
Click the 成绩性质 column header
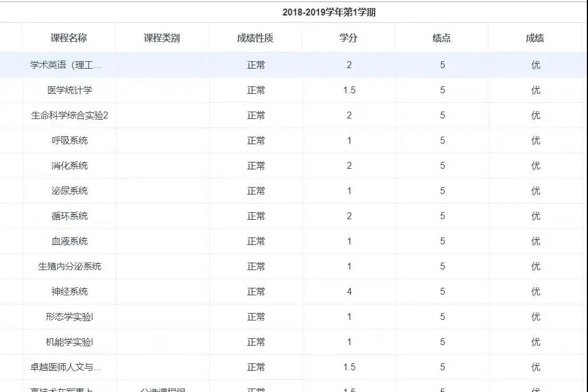tap(255, 38)
